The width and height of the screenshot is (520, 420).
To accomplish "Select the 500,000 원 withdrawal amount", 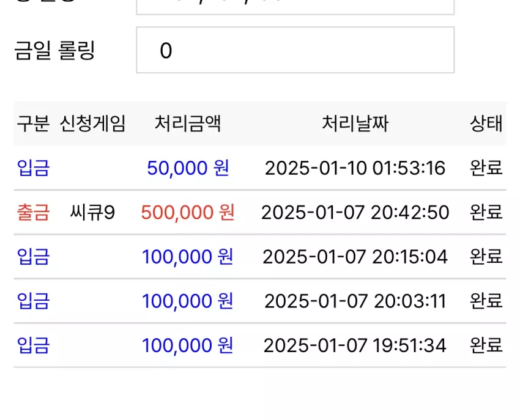I will [188, 212].
